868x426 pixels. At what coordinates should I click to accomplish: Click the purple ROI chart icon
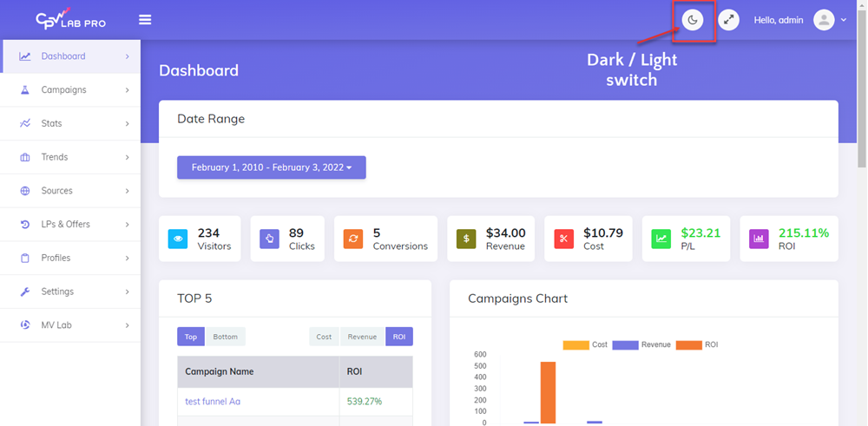[x=759, y=239]
